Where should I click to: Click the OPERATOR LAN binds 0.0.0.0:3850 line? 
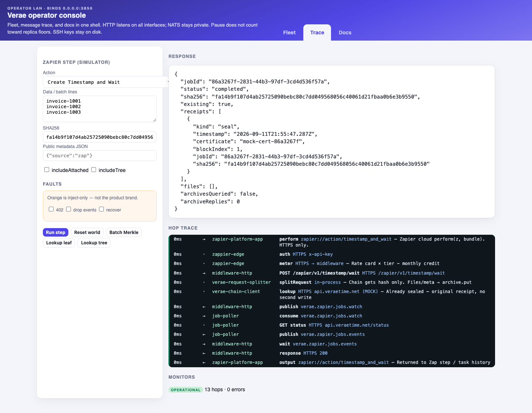50,8
